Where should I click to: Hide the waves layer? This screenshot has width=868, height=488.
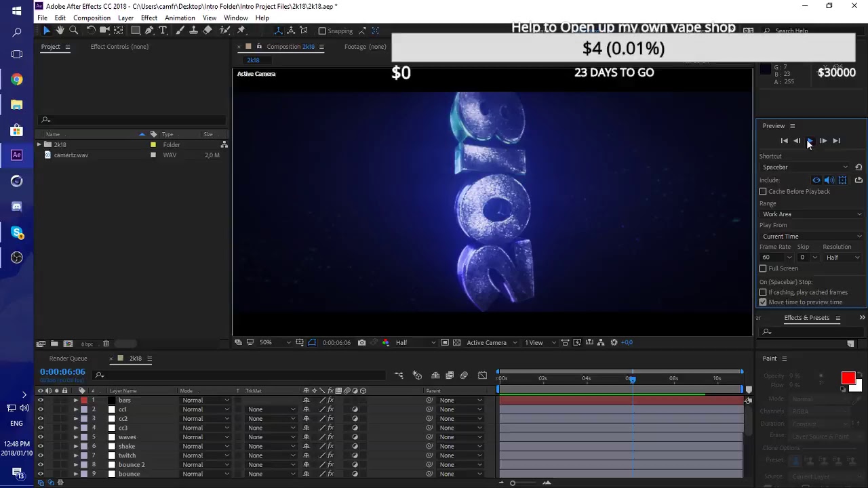(40, 437)
